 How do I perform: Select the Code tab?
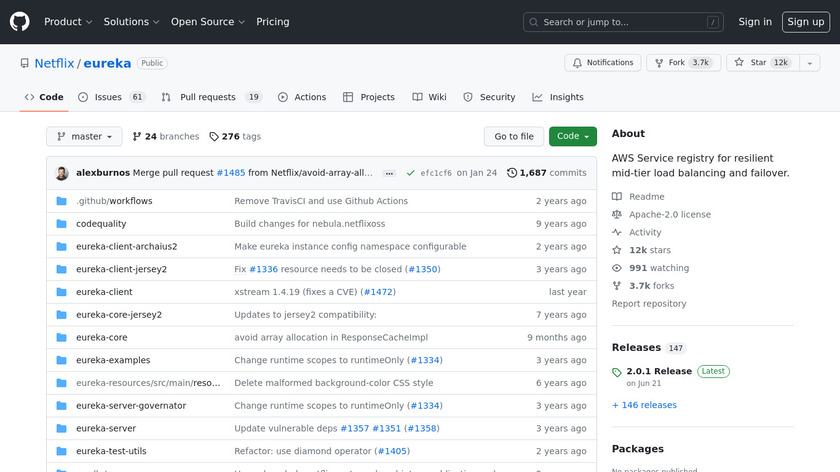point(44,97)
